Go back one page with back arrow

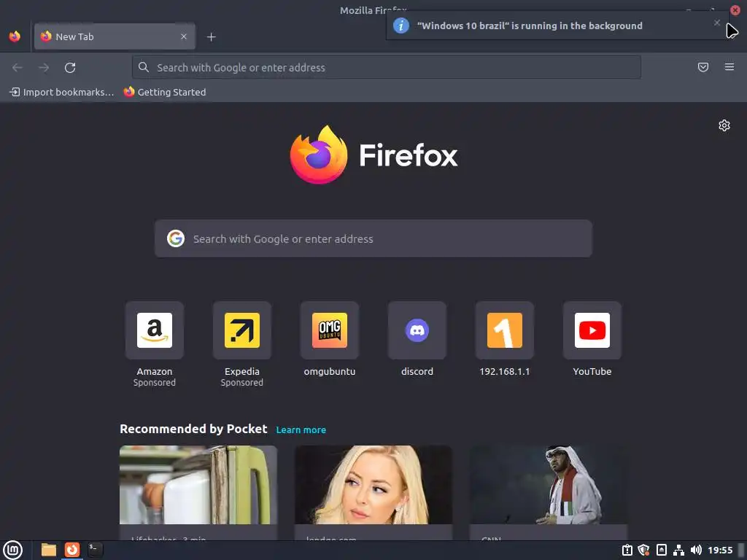pos(18,68)
